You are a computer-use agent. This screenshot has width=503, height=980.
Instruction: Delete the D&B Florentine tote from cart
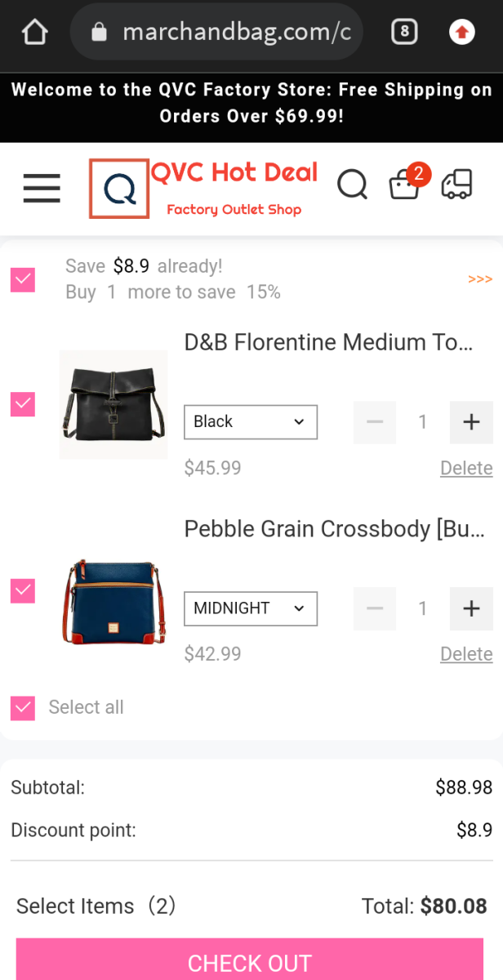pos(466,468)
